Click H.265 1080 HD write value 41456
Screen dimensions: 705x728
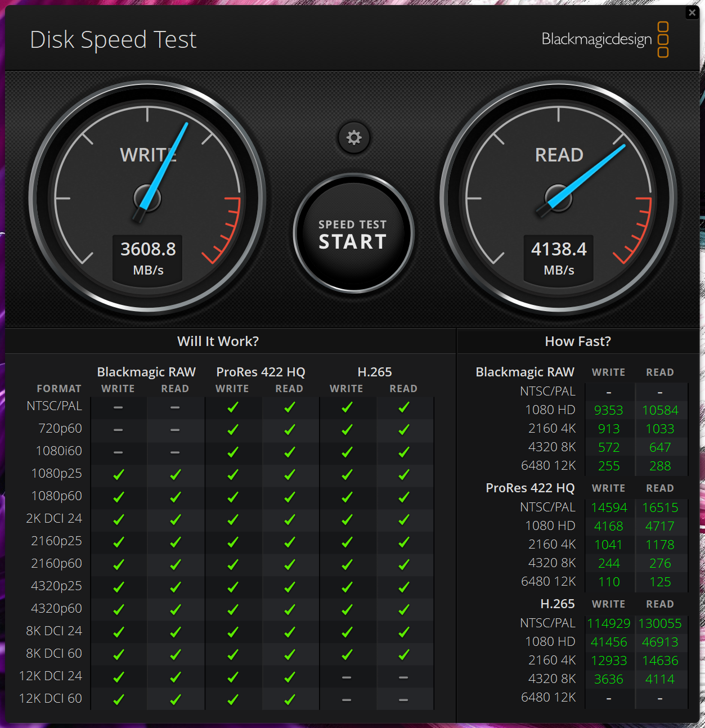click(609, 642)
